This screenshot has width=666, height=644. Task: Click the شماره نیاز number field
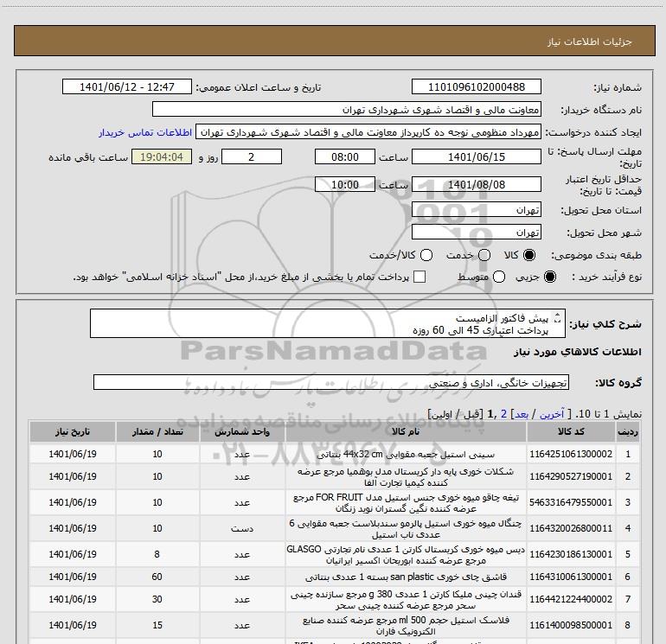click(x=476, y=86)
